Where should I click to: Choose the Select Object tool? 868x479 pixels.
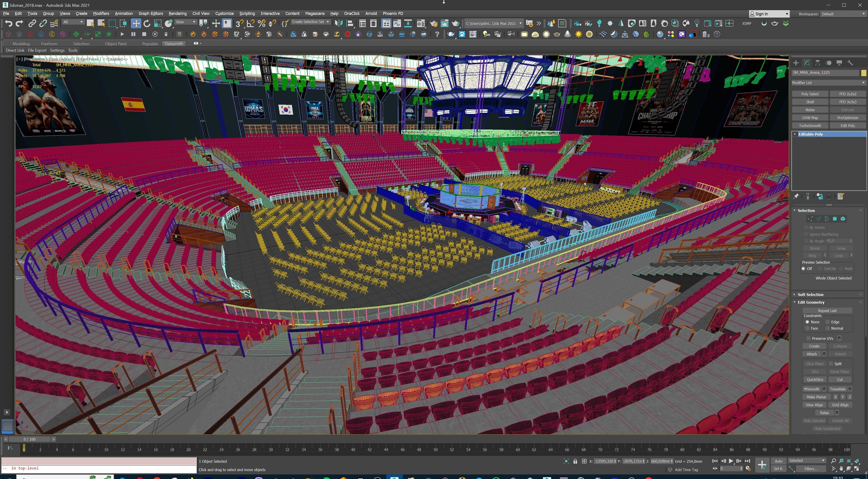(90, 23)
